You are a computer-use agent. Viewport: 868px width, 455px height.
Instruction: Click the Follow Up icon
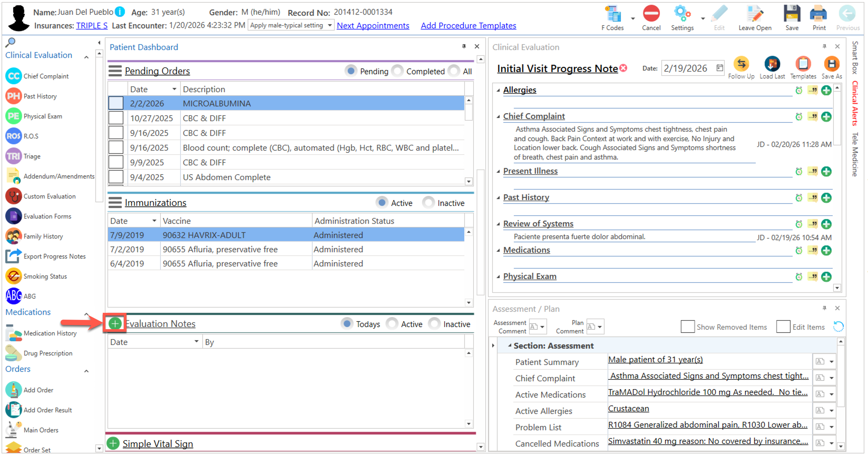point(741,64)
